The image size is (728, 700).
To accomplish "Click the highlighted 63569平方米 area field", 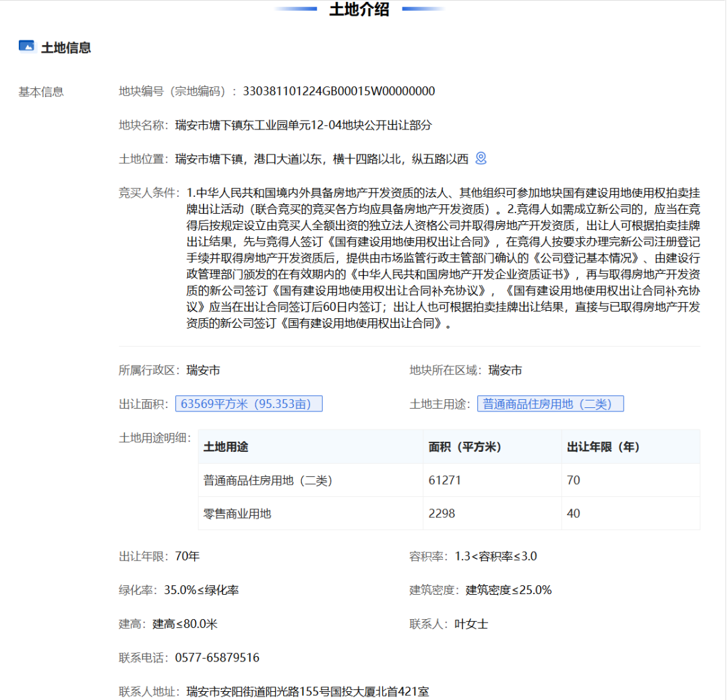I will [249, 404].
